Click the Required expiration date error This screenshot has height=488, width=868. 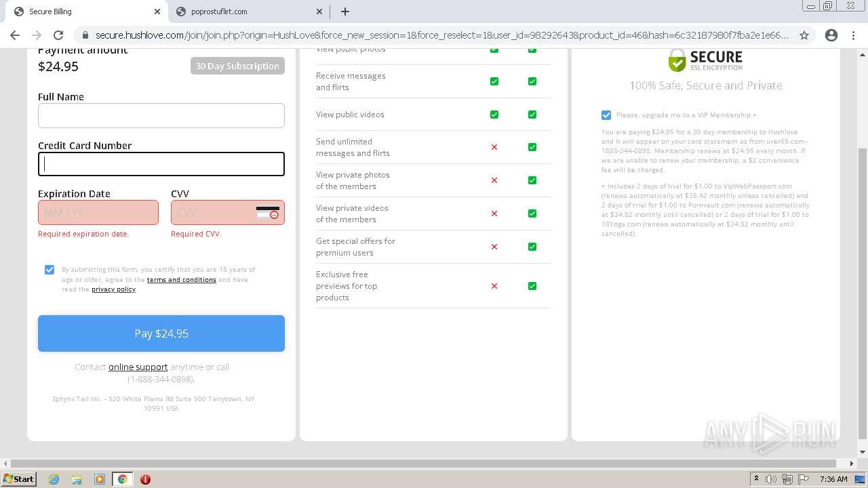coord(83,234)
